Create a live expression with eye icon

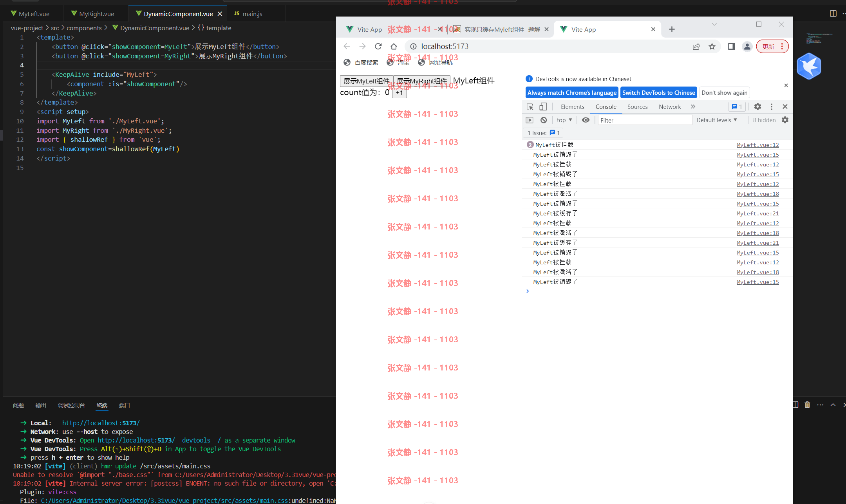click(x=586, y=120)
